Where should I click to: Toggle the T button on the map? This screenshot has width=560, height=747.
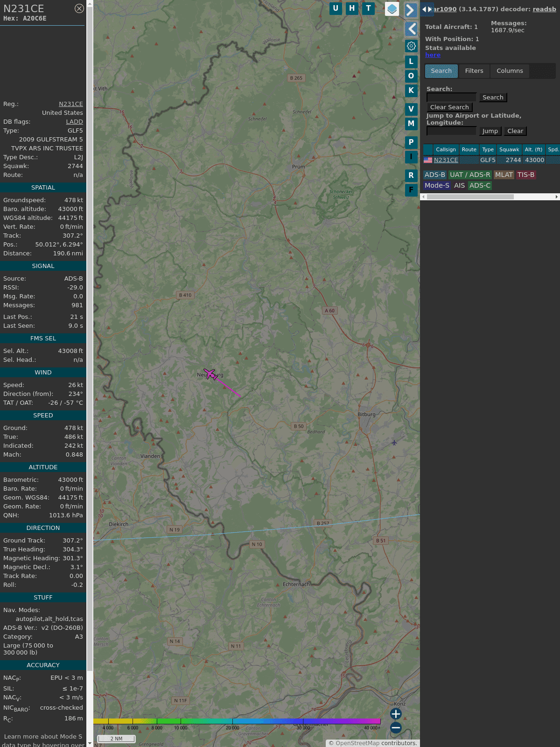[369, 8]
